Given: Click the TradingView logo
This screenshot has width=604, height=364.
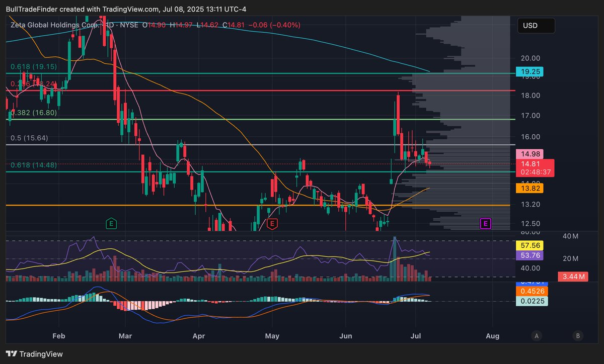Looking at the screenshot, I should pyautogui.click(x=34, y=354).
